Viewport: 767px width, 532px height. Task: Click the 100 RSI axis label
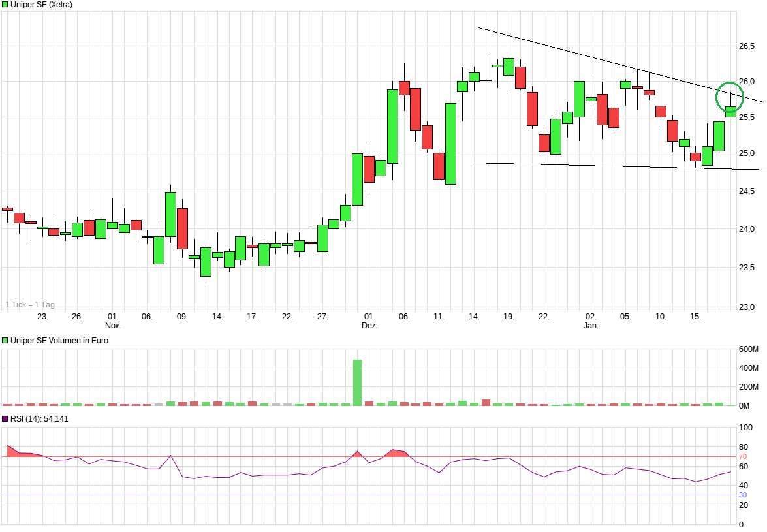[745, 428]
